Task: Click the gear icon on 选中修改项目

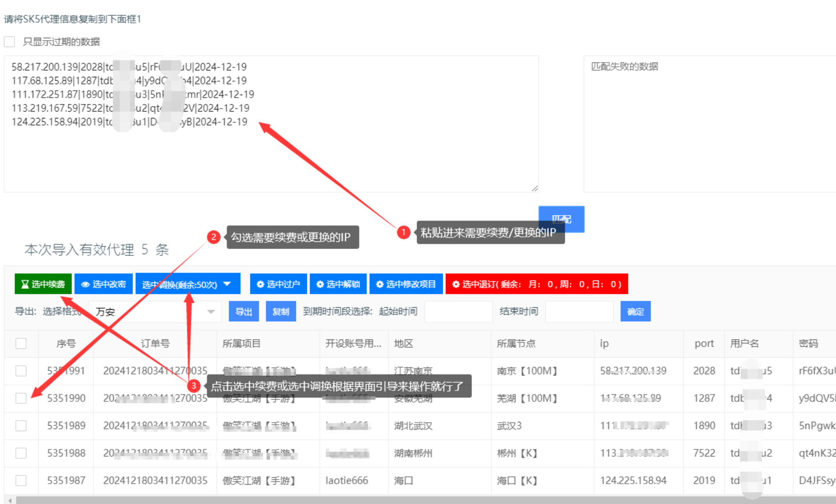Action: point(380,284)
